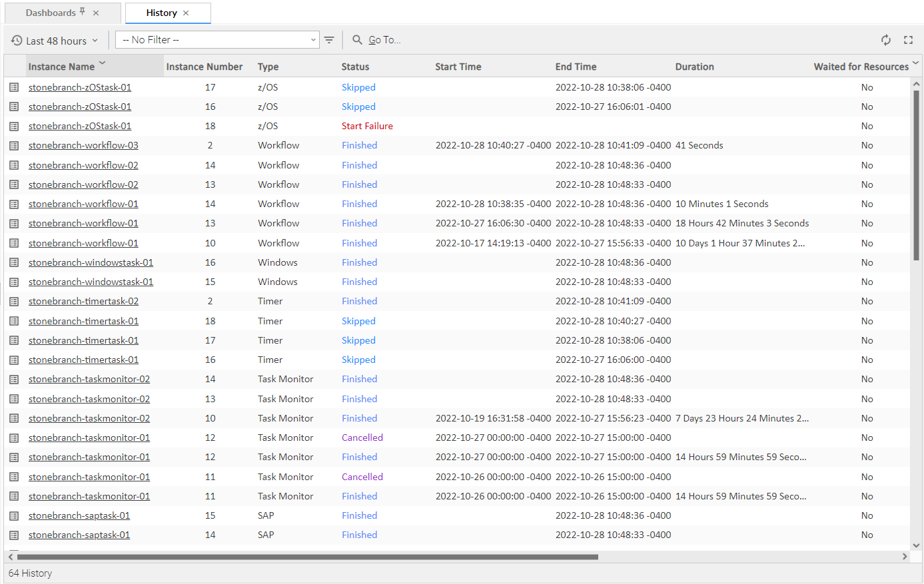Click the row icon for stonebranch-saptask-01 instance 15

point(14,515)
